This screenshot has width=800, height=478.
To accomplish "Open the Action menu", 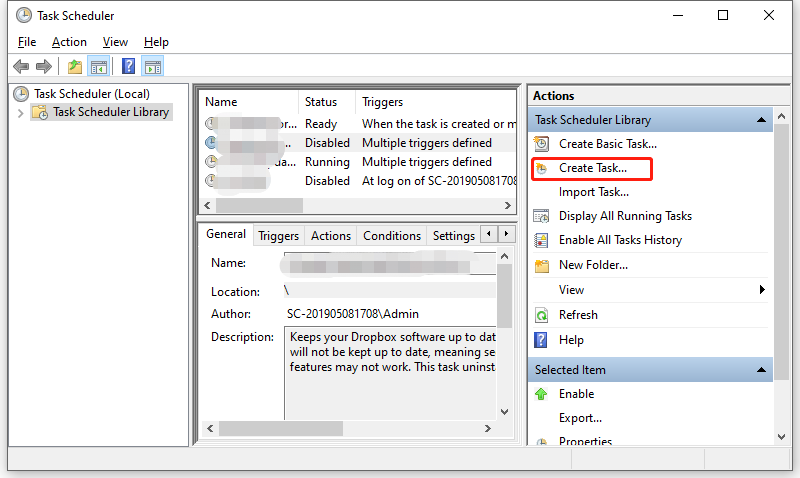I will (x=69, y=42).
